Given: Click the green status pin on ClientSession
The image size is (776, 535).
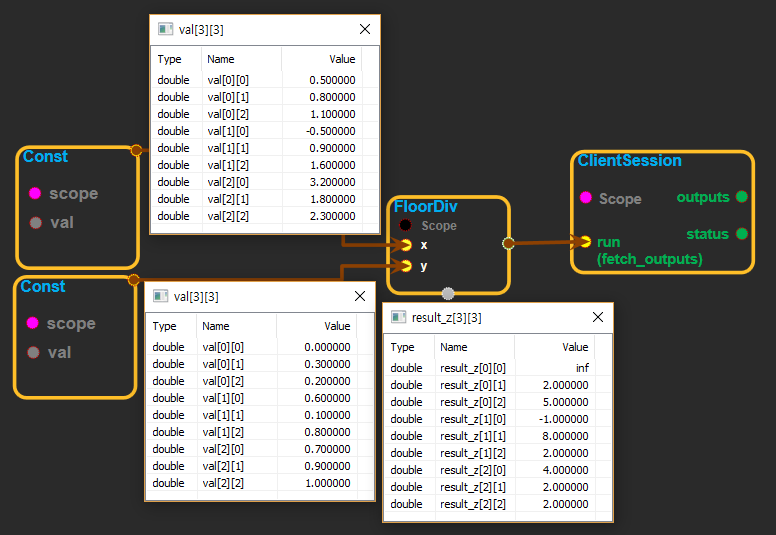Looking at the screenshot, I should (741, 234).
